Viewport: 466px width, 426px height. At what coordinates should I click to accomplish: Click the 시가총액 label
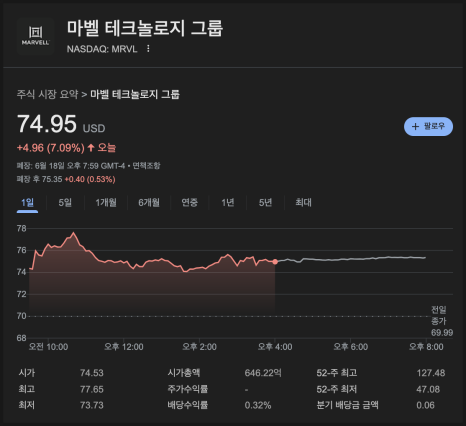point(184,373)
